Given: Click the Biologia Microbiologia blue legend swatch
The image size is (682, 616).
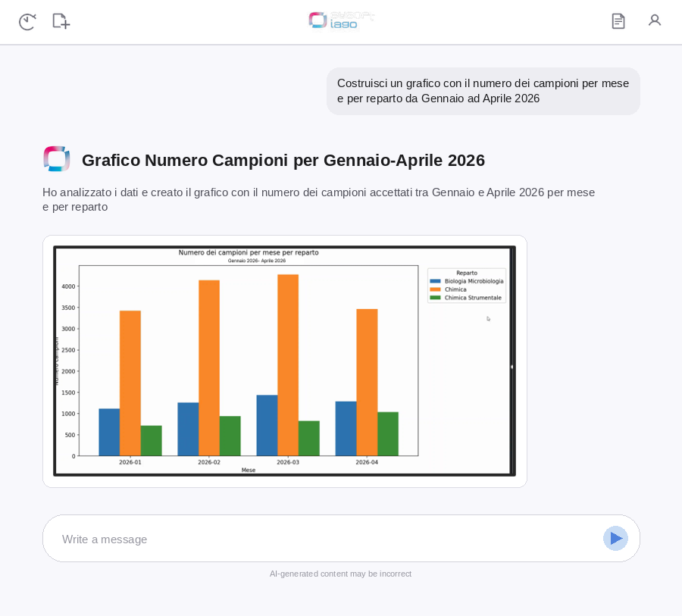Looking at the screenshot, I should pos(435,281).
